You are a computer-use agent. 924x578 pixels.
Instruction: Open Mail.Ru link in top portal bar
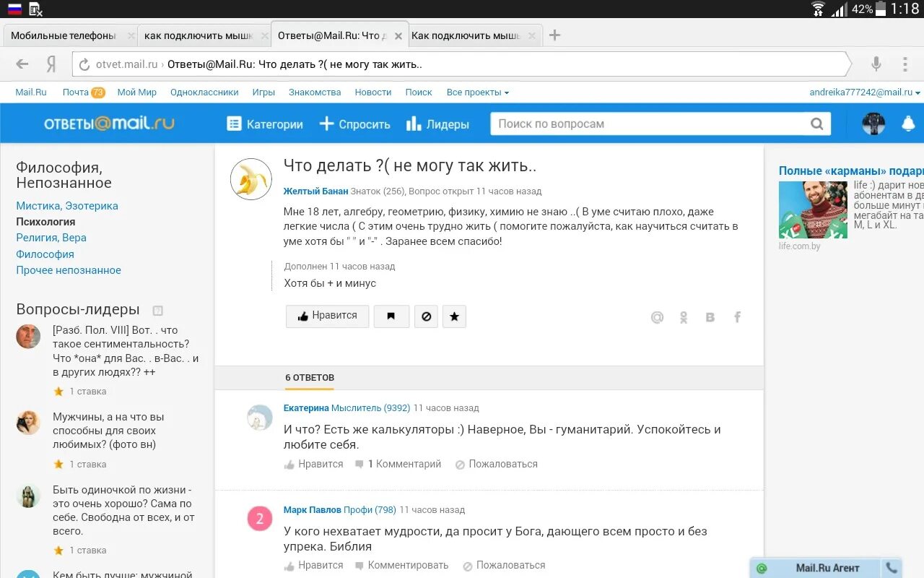pyautogui.click(x=31, y=92)
